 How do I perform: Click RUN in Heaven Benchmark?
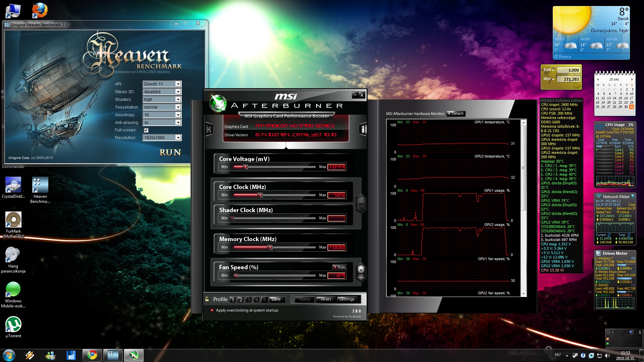(170, 153)
